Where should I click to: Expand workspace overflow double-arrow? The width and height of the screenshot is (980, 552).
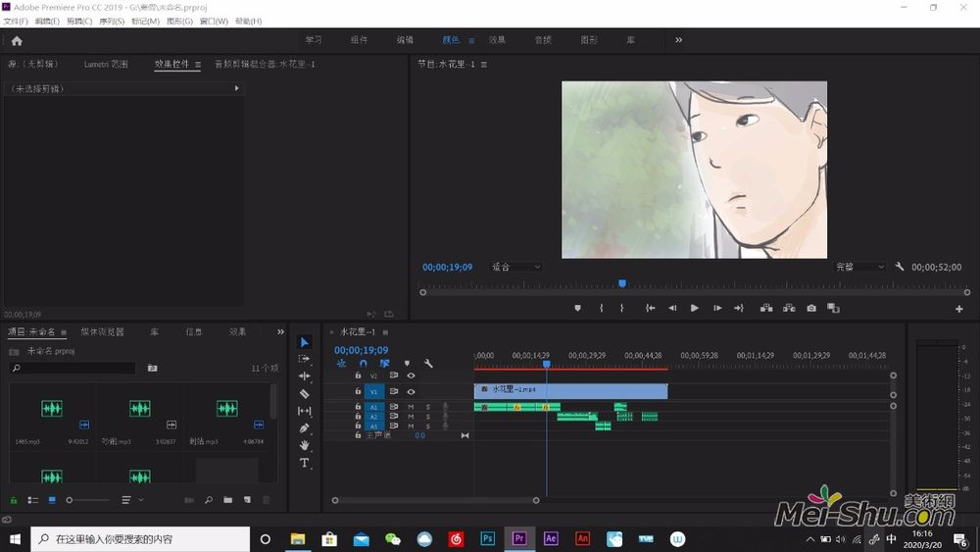[x=678, y=40]
